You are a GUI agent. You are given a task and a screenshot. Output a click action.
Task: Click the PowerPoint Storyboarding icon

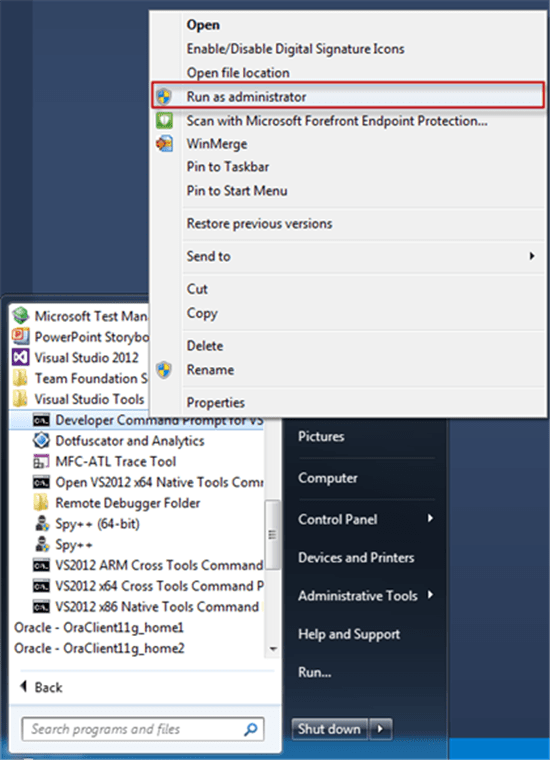20,336
